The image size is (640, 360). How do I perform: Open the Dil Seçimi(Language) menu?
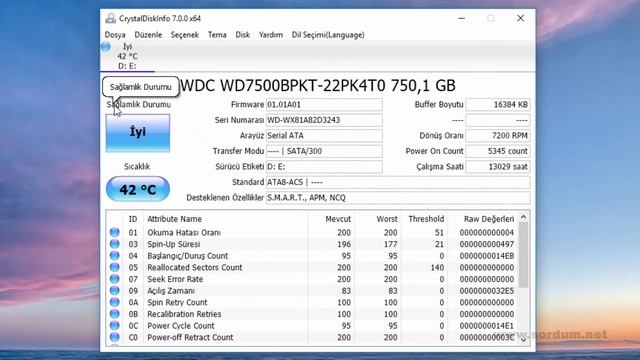point(328,35)
